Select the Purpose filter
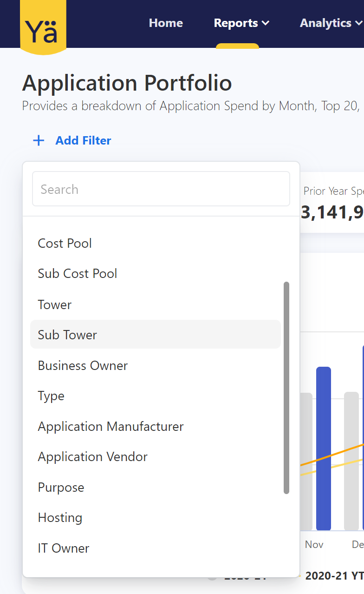Viewport: 364px width, 594px height. click(x=61, y=488)
